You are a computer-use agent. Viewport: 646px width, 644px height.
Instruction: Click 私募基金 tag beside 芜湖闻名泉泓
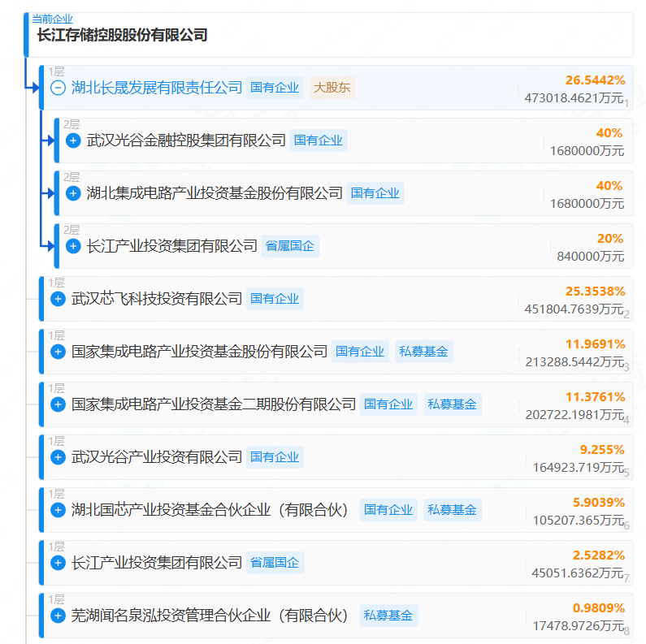(388, 616)
